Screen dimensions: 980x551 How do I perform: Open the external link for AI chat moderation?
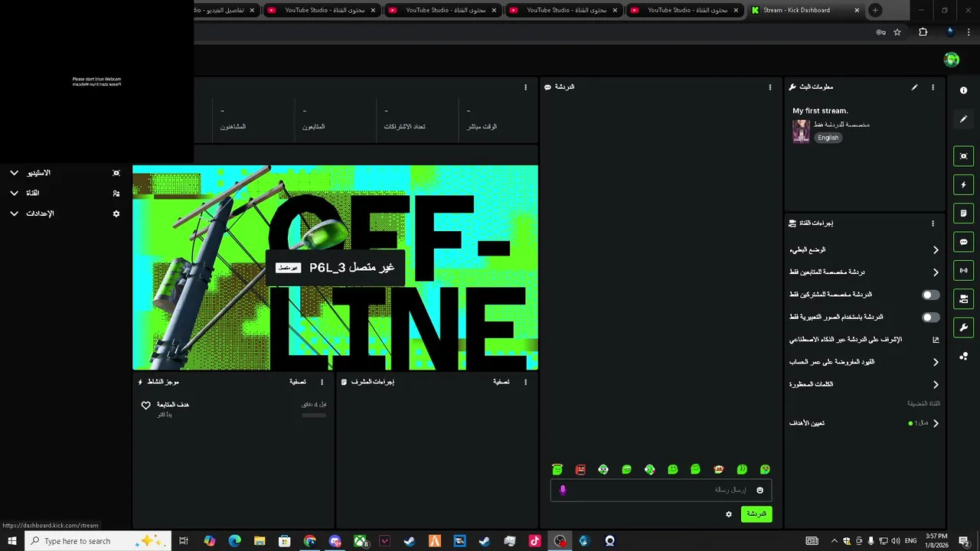936,340
